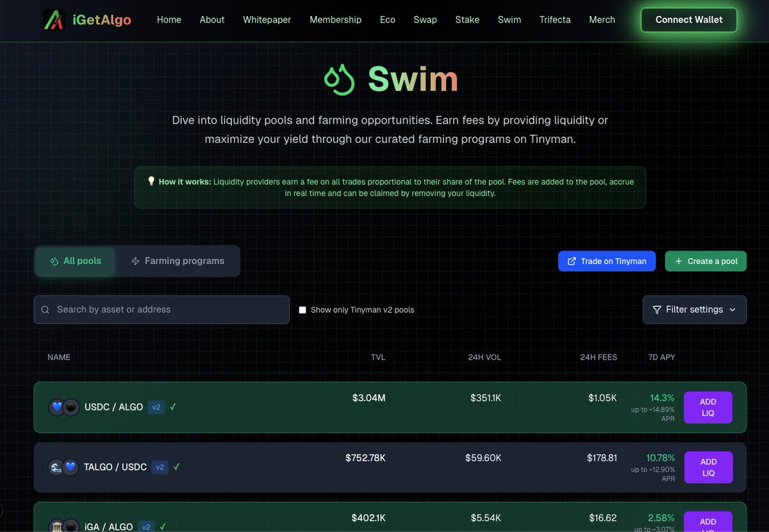Click the TALGO / USDC pool name

tap(115, 467)
